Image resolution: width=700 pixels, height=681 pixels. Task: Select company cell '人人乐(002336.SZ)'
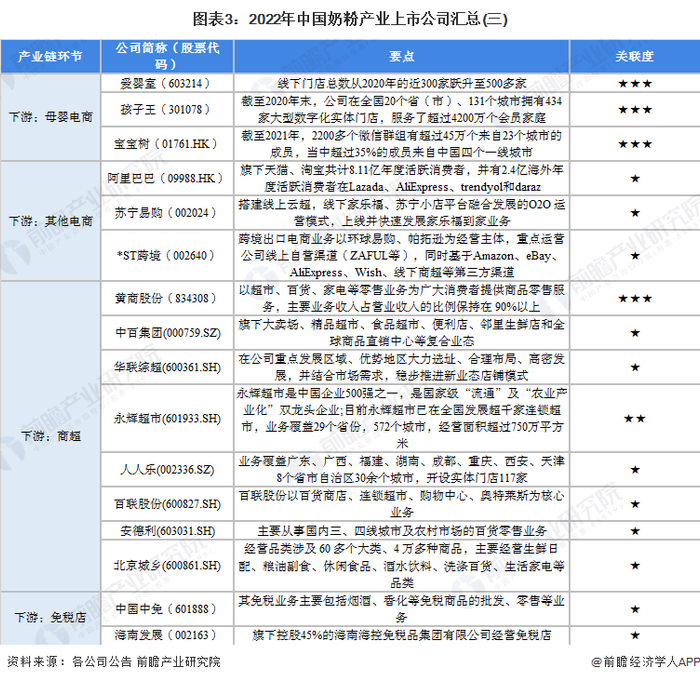point(167,470)
